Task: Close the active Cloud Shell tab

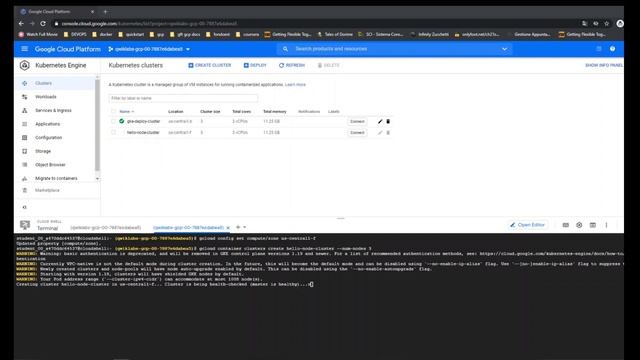Action: (x=228, y=227)
